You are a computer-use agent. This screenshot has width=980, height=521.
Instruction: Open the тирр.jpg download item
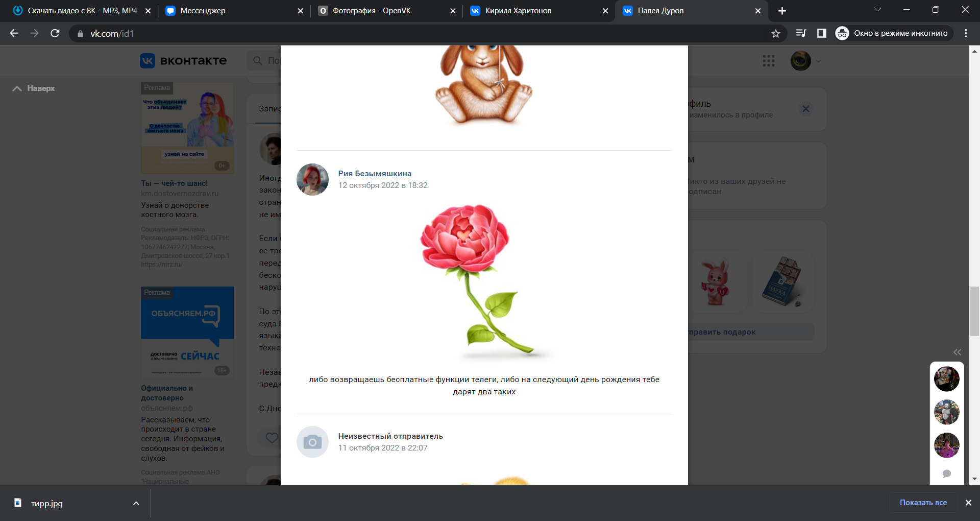[46, 503]
